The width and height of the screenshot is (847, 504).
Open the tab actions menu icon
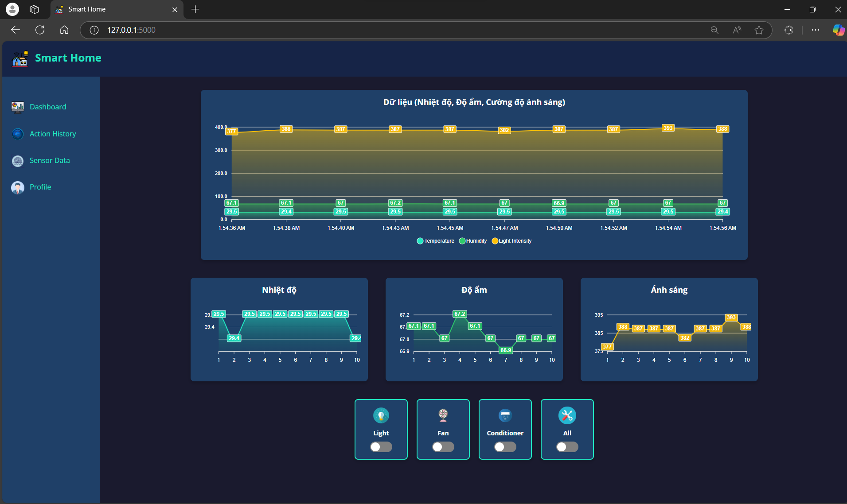35,9
